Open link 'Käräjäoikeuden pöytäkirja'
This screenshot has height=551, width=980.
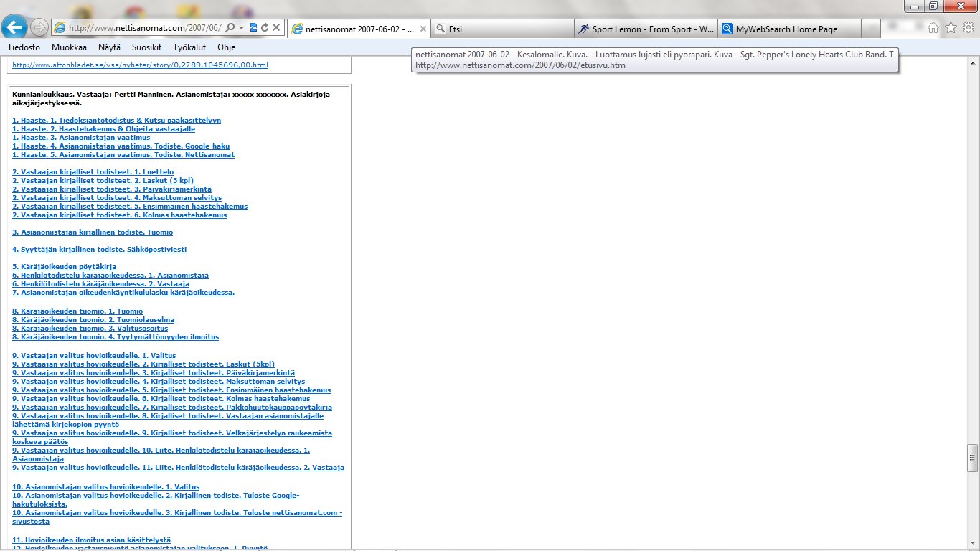point(64,267)
